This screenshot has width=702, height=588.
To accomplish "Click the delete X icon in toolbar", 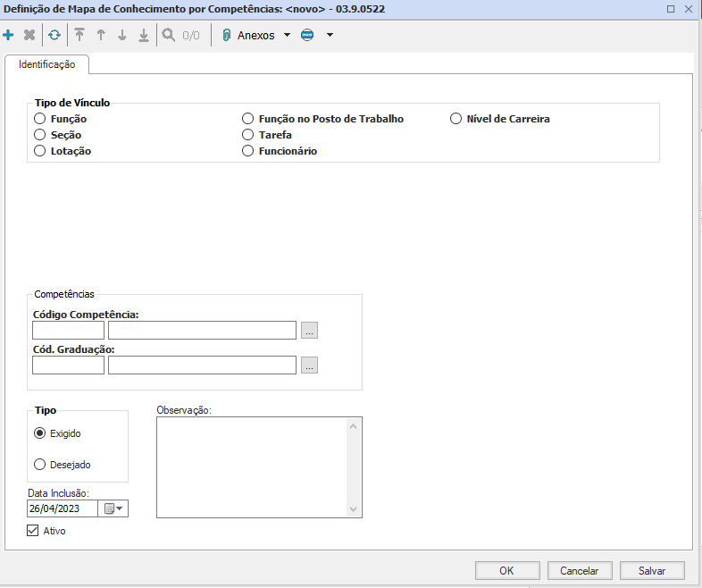I will point(29,36).
